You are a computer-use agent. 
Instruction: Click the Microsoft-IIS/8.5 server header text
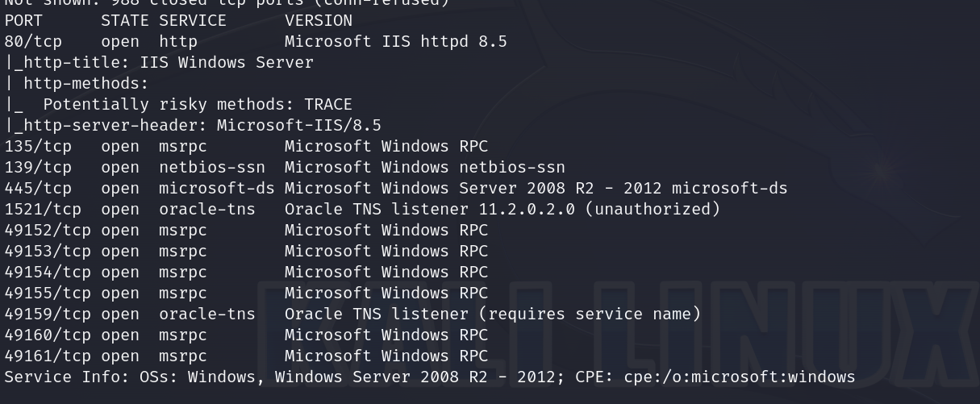pos(298,125)
